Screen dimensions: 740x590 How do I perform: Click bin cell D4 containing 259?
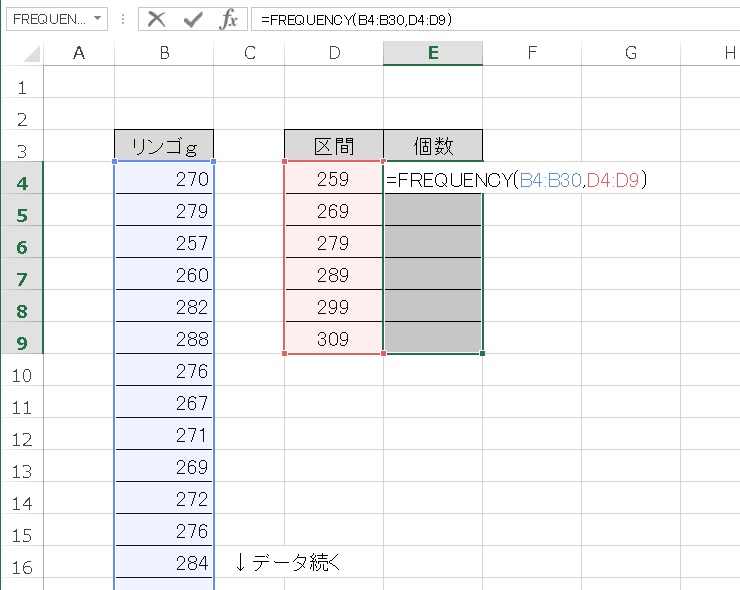point(334,178)
